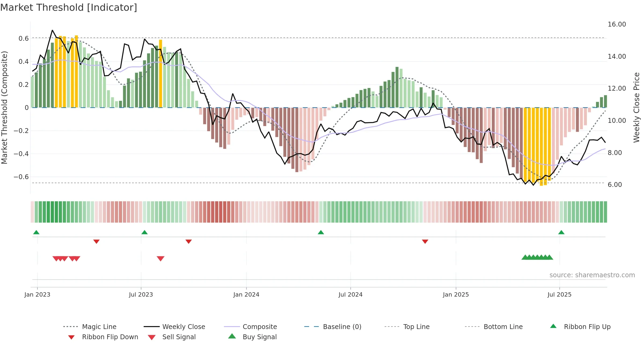The image size is (644, 362).
Task: Click the green Ribbon Flip Up legend triangle
Action: 553,326
